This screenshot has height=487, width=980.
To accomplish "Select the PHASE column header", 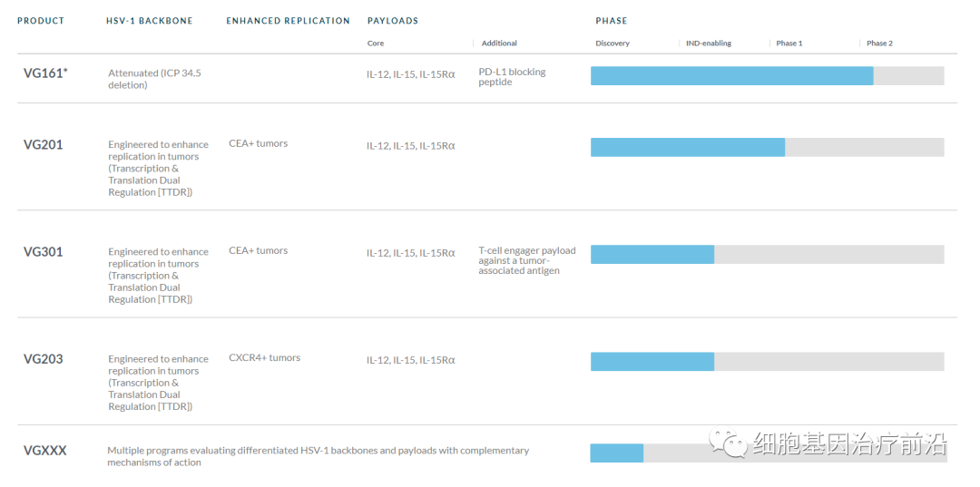I will (x=611, y=21).
